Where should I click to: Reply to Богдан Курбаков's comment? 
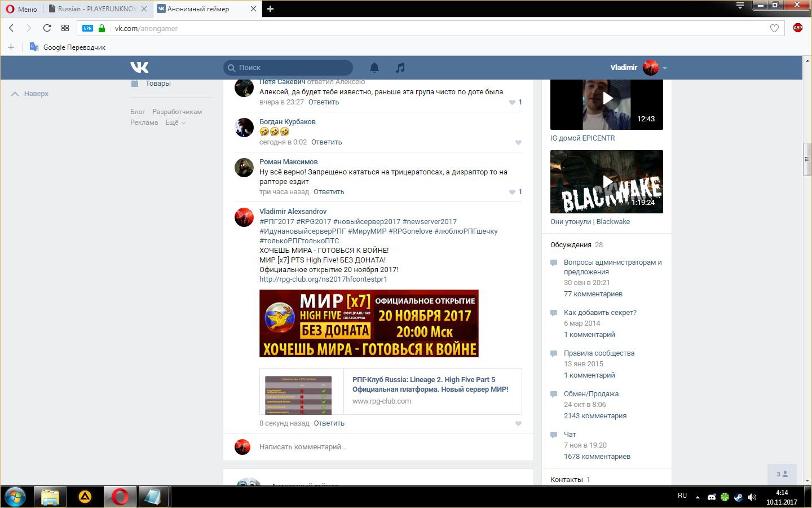click(x=326, y=142)
